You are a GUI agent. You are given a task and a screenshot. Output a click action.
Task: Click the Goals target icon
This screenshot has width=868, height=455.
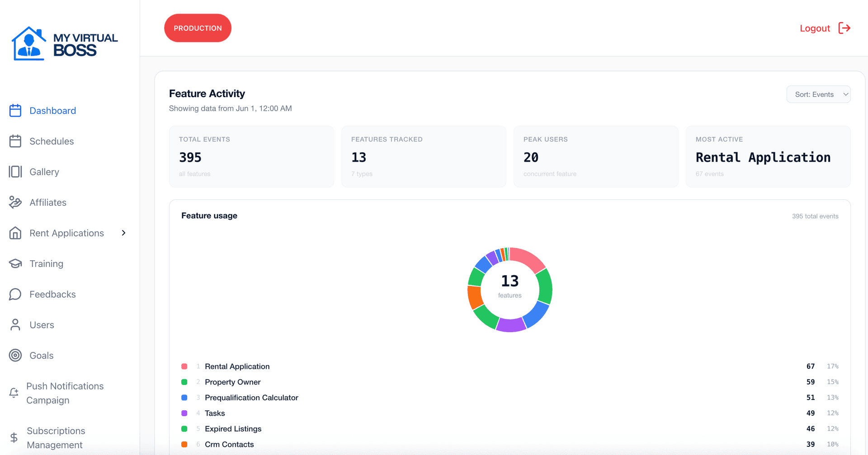click(x=15, y=356)
